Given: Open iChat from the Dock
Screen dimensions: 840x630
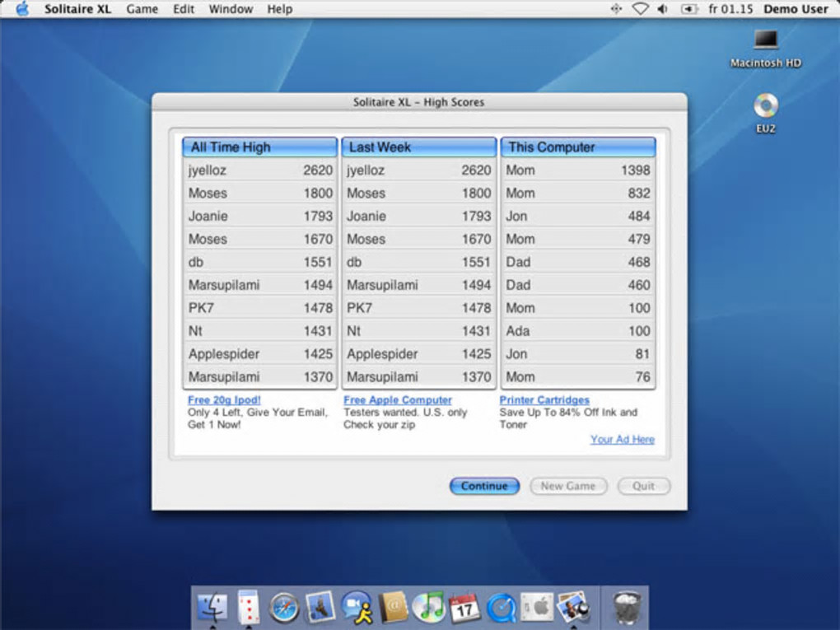Looking at the screenshot, I should click(357, 608).
